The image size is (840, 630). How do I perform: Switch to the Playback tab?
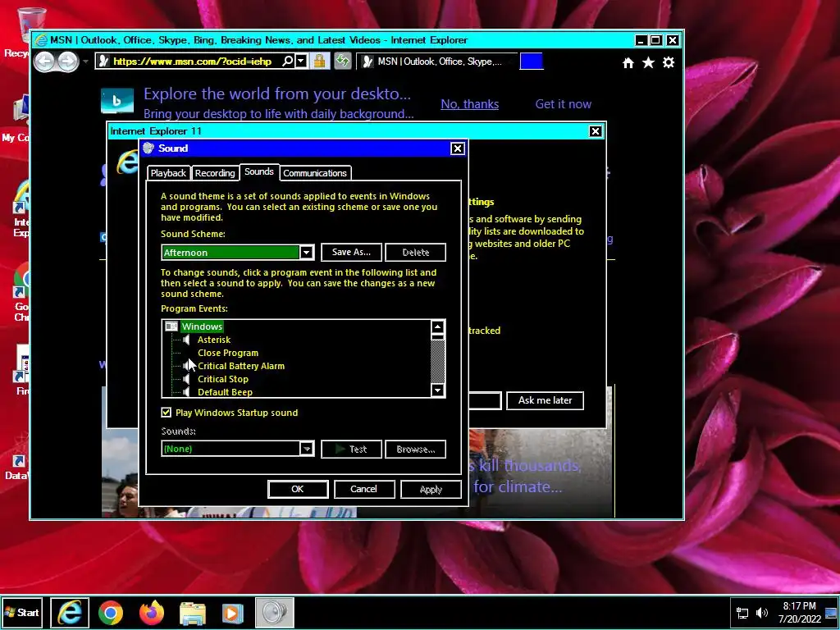point(168,173)
